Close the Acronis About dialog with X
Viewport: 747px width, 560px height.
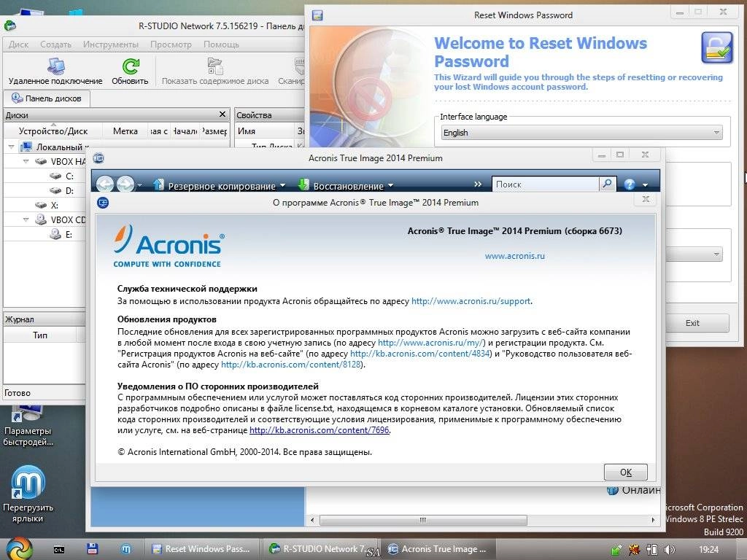tap(646, 199)
